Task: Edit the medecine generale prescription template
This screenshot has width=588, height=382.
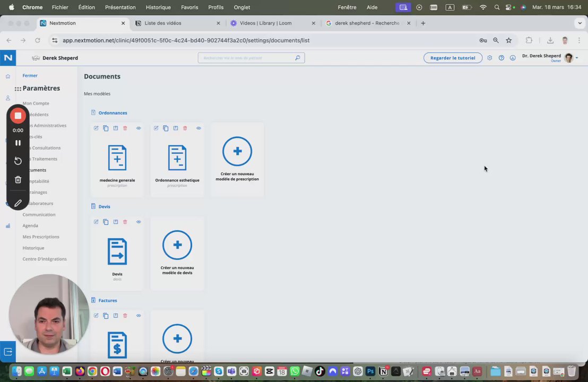Action: [96, 128]
